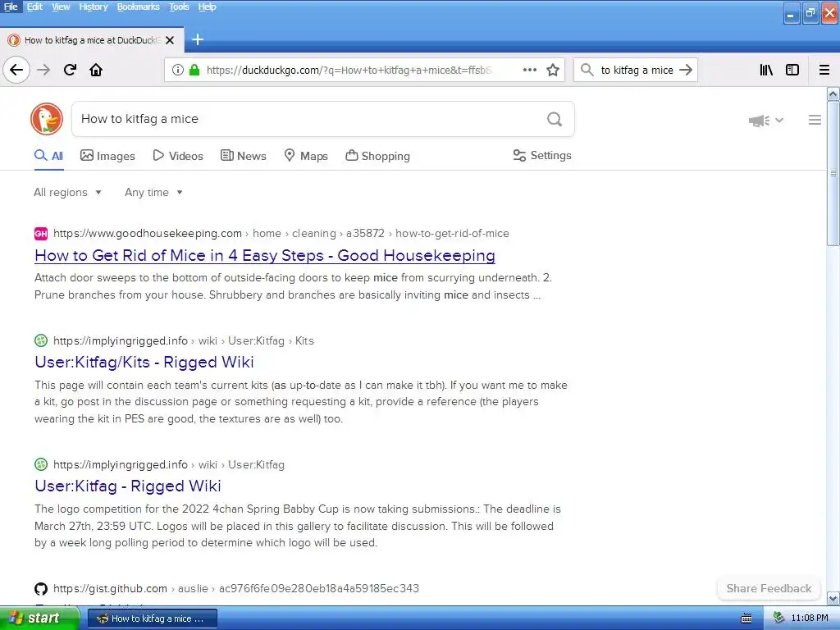
Task: Switch to News results
Action: (x=243, y=156)
